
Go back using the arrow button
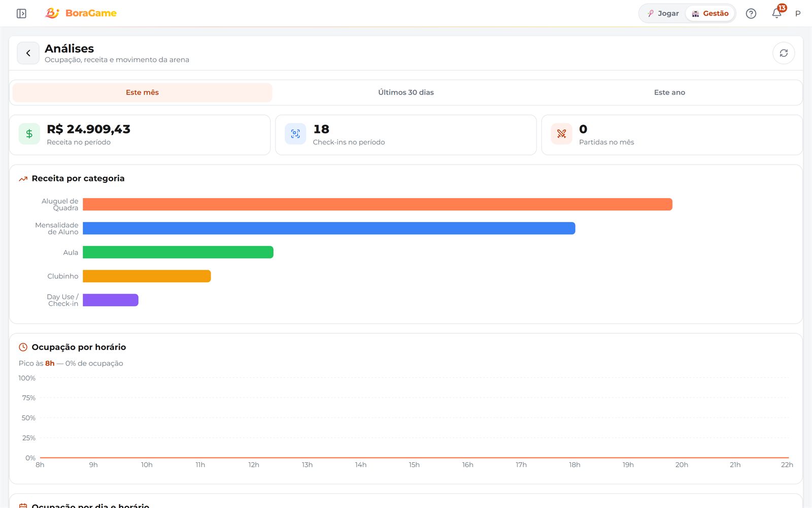[x=28, y=53]
